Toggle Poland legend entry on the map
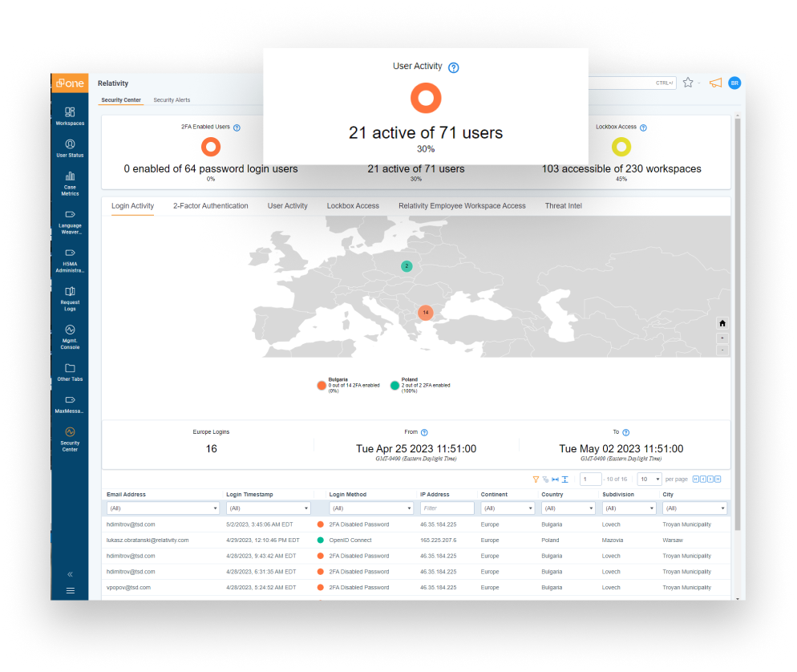 point(394,385)
